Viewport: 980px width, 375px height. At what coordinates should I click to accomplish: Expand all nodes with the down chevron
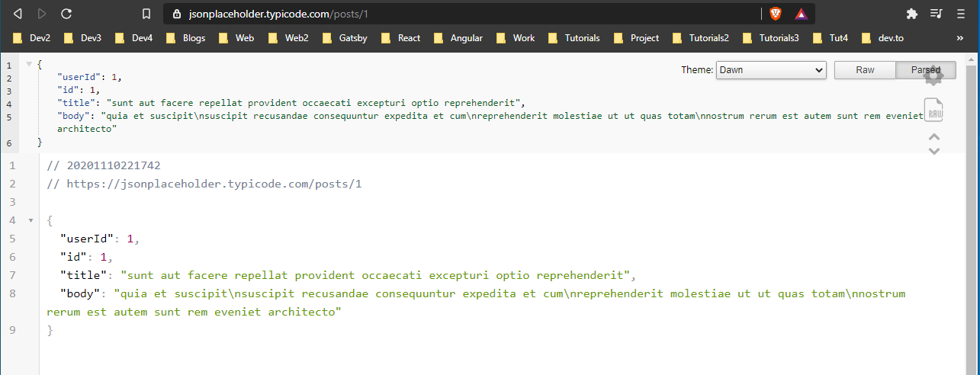coord(934,151)
